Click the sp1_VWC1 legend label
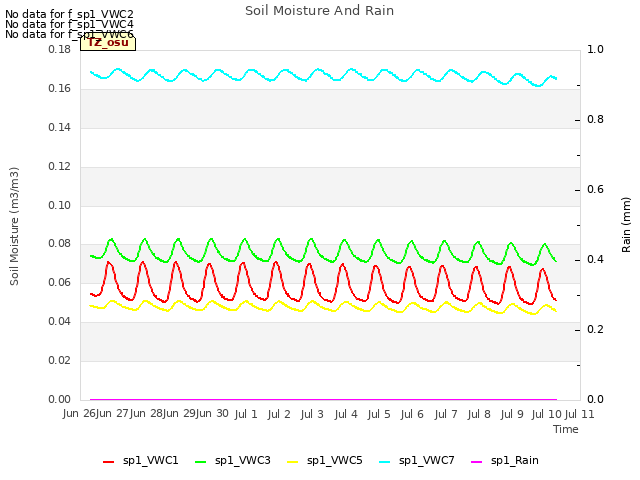The height and width of the screenshot is (480, 640). (150, 460)
